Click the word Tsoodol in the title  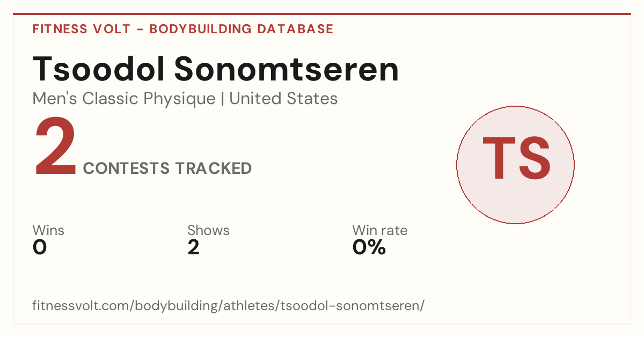pyautogui.click(x=98, y=69)
